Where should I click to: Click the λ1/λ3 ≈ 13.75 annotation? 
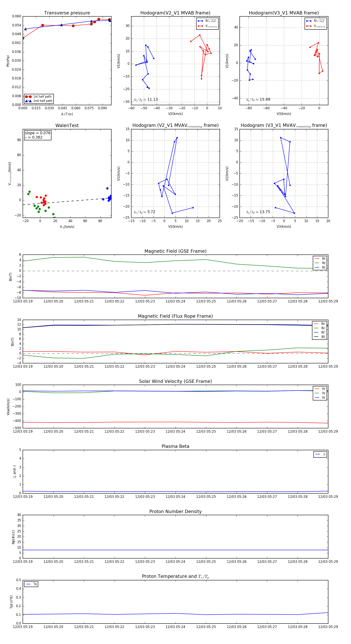(x=258, y=212)
